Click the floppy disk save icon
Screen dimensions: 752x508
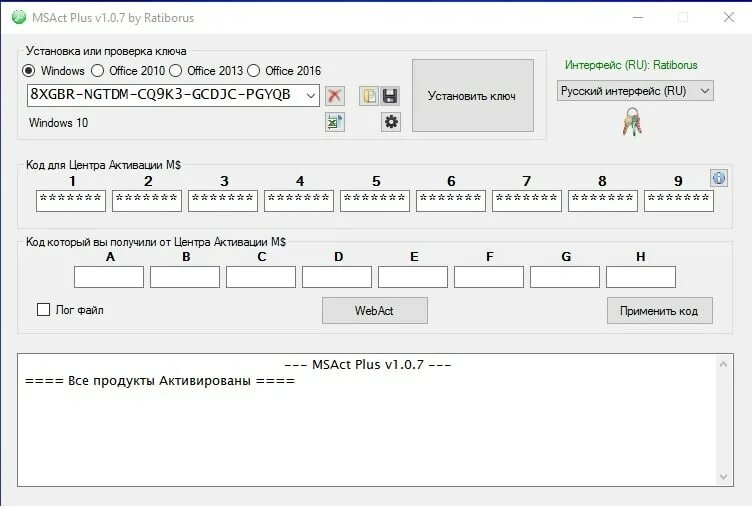coord(390,96)
